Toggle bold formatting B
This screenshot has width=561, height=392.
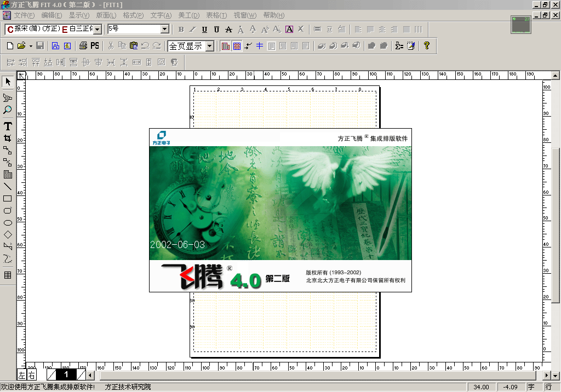click(181, 30)
